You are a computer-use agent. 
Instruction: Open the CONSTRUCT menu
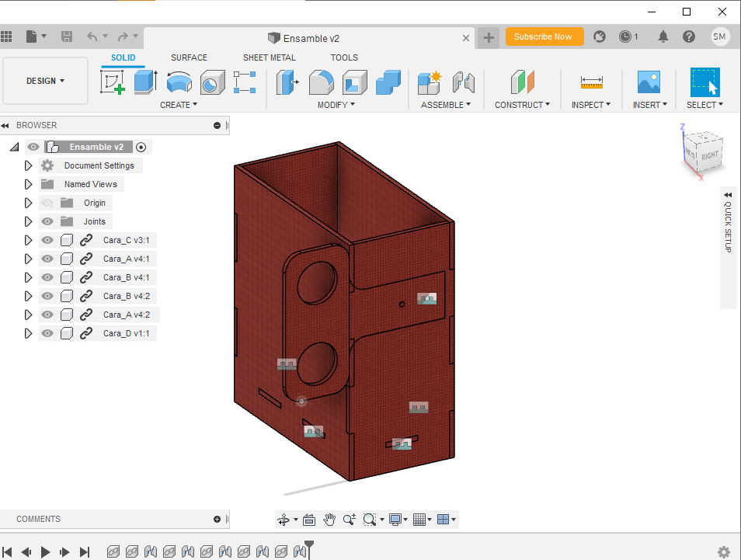[x=522, y=105]
